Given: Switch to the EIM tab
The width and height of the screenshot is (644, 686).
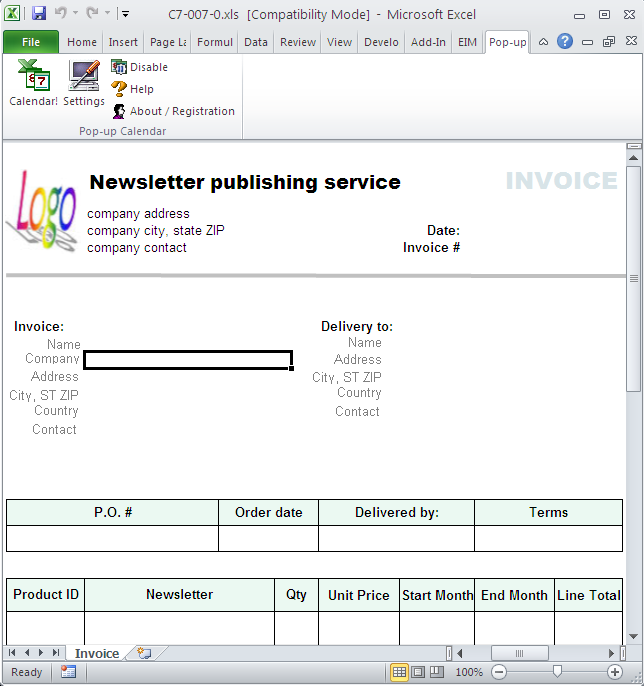Looking at the screenshot, I should point(467,42).
